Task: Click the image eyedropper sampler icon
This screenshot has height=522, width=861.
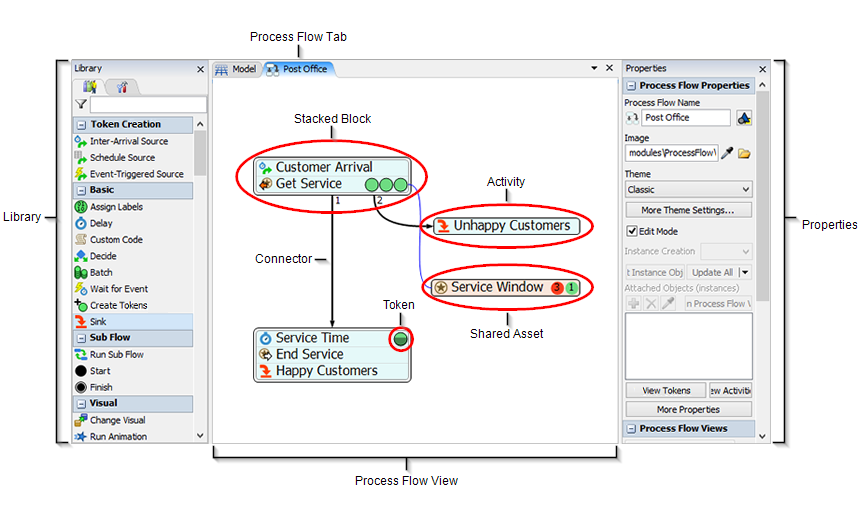Action: click(727, 153)
